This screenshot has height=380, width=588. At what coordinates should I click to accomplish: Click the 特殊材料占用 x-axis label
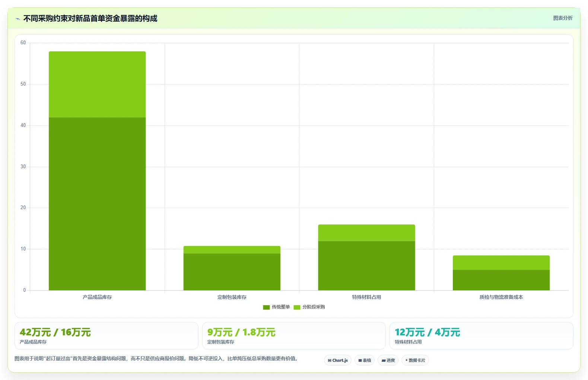point(366,297)
